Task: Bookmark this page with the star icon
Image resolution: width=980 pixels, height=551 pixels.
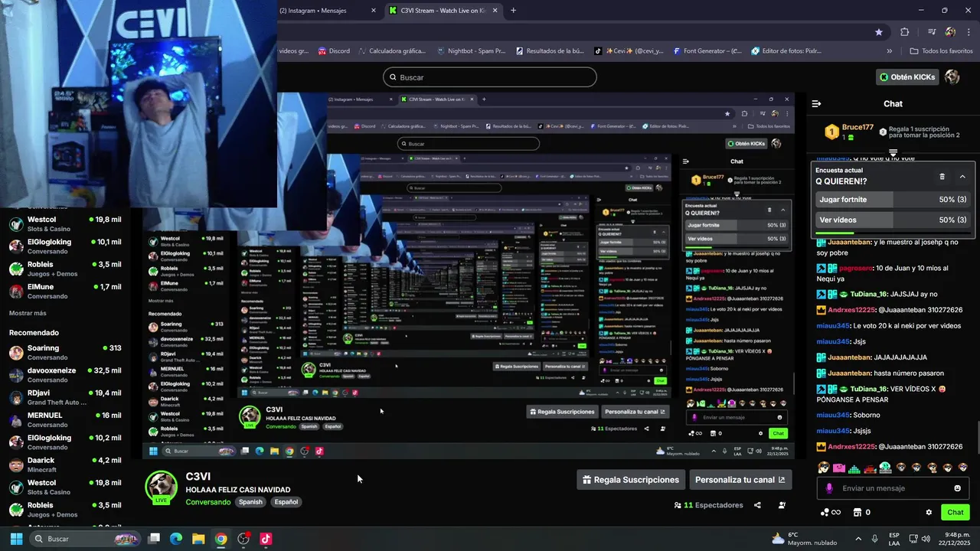Action: coord(879,32)
